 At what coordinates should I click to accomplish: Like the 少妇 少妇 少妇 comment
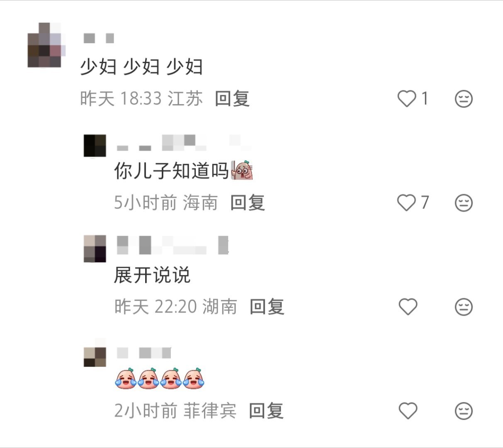(406, 99)
